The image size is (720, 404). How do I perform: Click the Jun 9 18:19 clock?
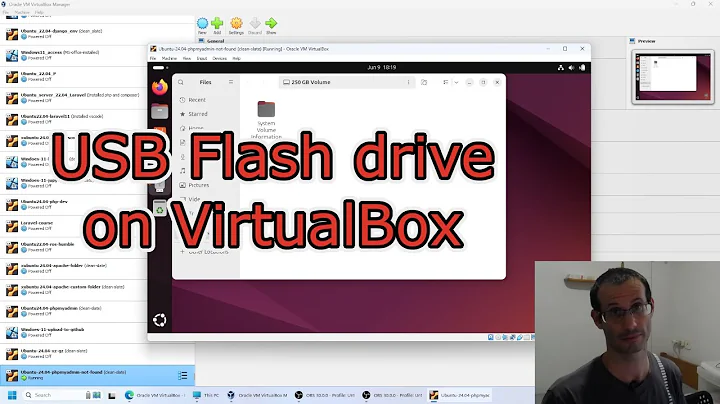click(x=382, y=67)
